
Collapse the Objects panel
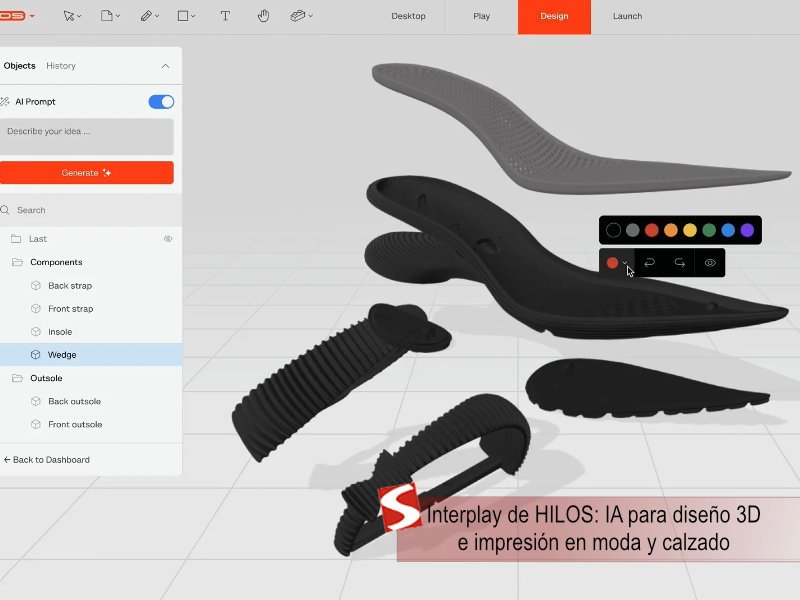(x=166, y=66)
